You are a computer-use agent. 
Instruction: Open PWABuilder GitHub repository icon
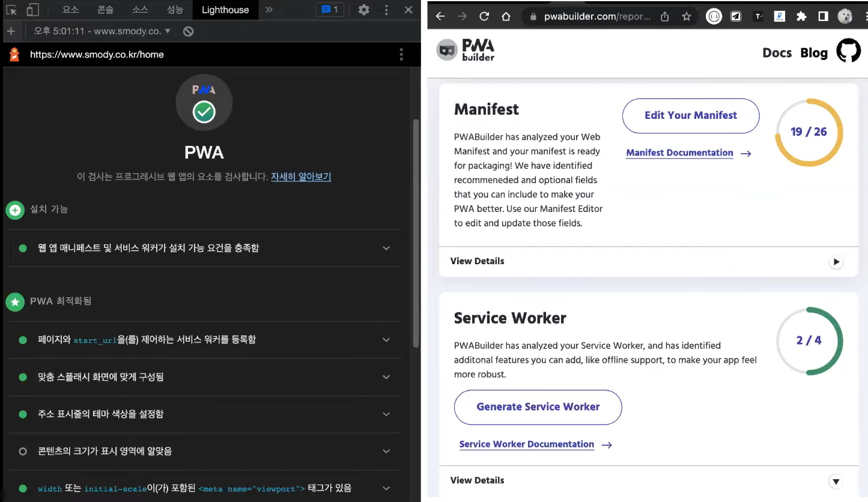coord(849,52)
